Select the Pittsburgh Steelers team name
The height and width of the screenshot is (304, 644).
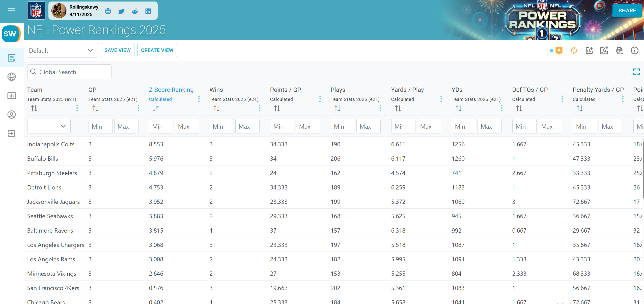52,173
